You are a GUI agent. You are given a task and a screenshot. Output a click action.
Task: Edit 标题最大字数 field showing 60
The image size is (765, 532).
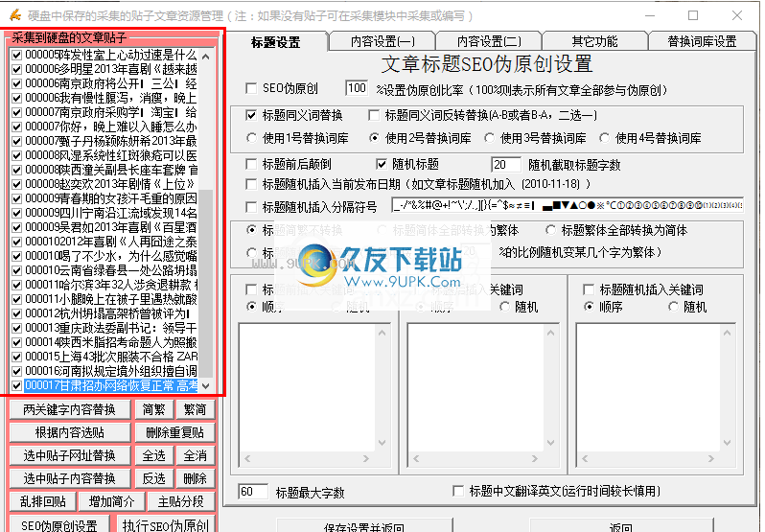[253, 492]
